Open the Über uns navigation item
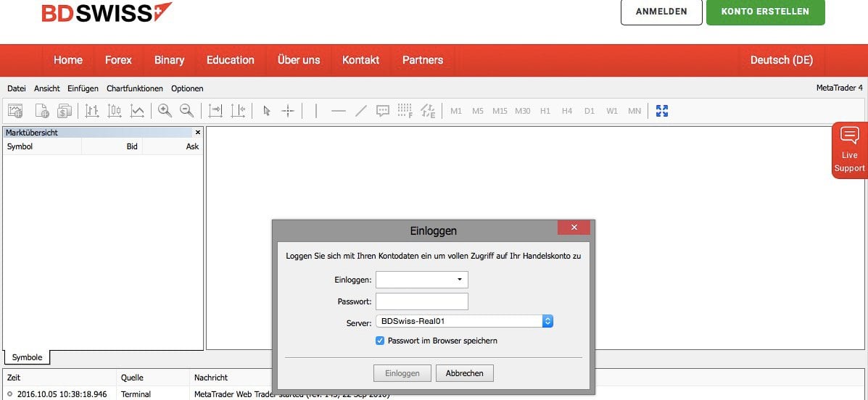868x400 pixels. (x=299, y=59)
